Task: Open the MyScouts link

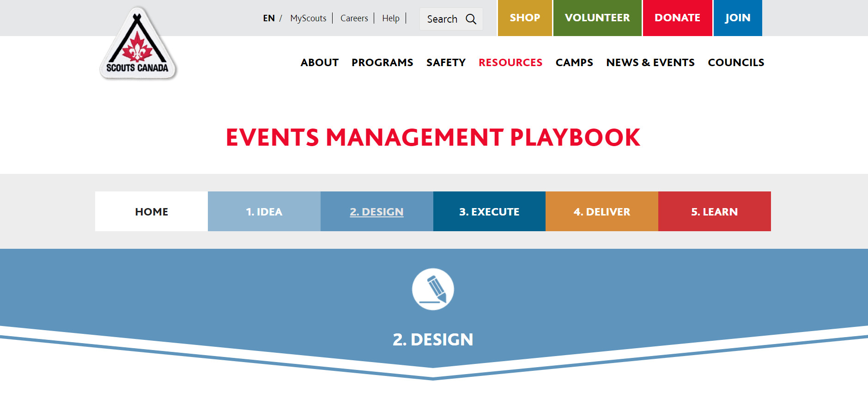Action: pos(308,18)
